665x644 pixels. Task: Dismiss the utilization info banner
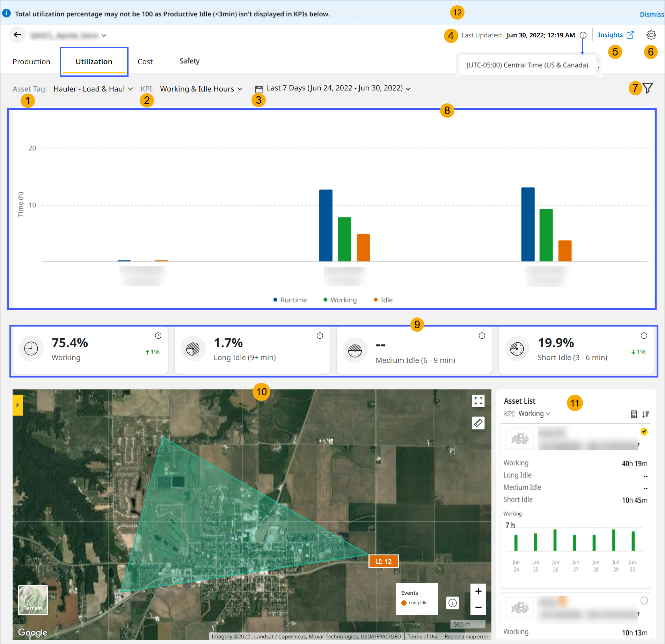(x=651, y=14)
